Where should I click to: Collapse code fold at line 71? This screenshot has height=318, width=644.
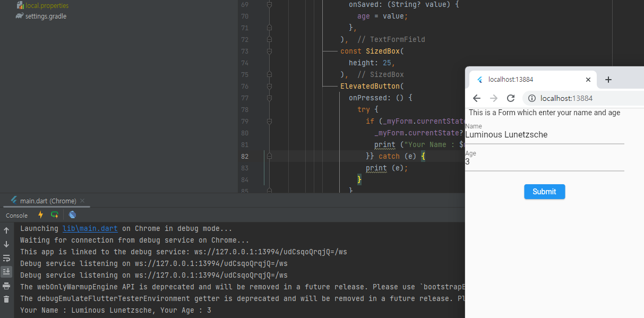point(269,28)
